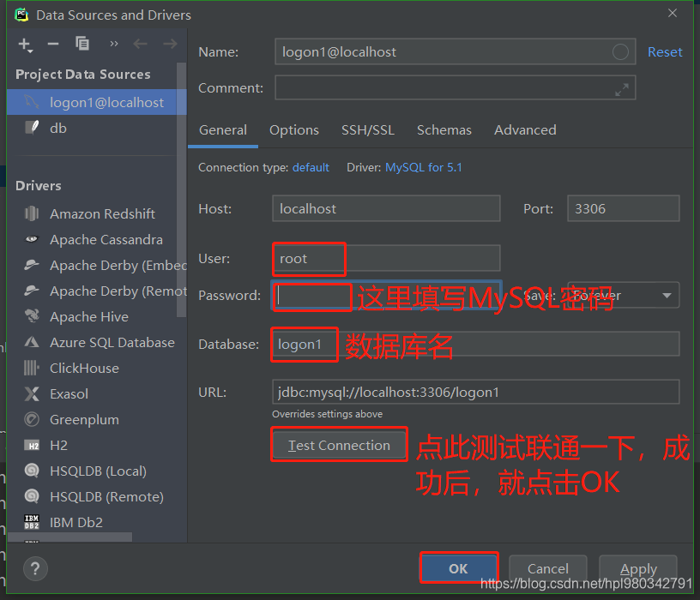Viewport: 700px width, 600px height.
Task: Click Apply button
Action: click(x=638, y=569)
